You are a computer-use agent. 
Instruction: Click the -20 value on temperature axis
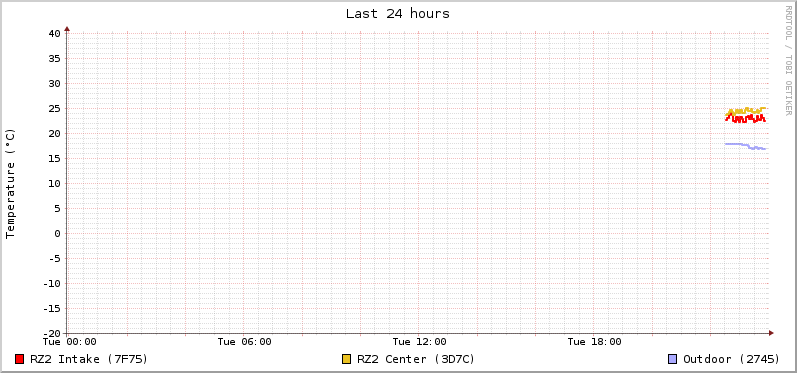pyautogui.click(x=51, y=333)
